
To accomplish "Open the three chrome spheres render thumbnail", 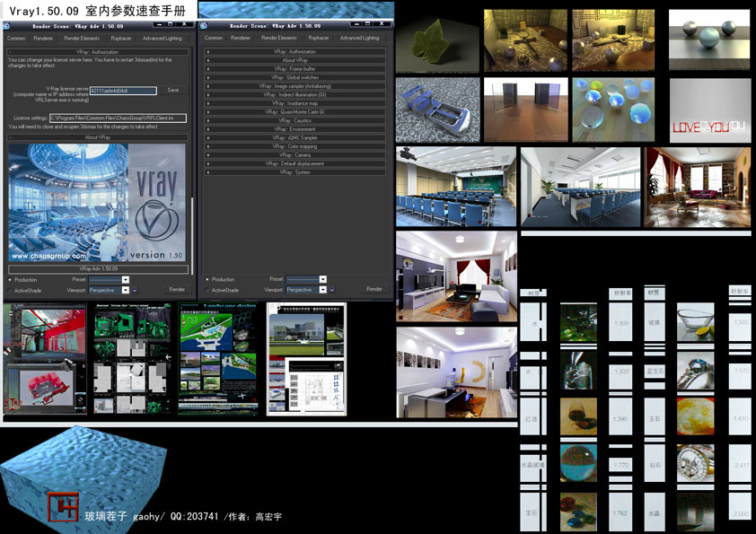I will coord(709,40).
